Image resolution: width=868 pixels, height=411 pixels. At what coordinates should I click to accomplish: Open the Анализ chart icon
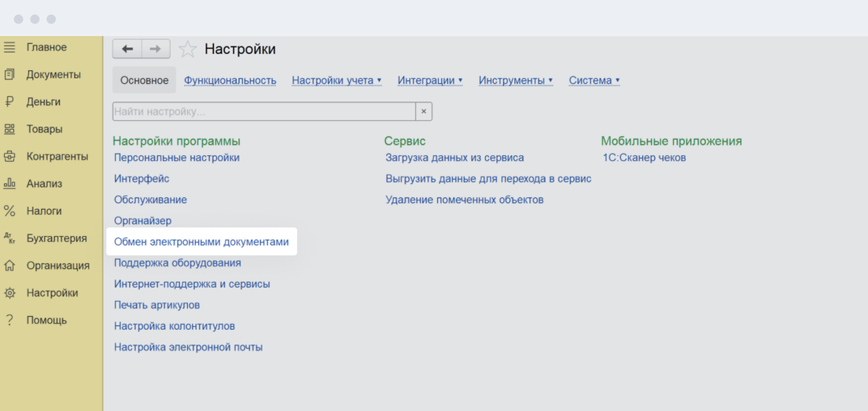[9, 184]
